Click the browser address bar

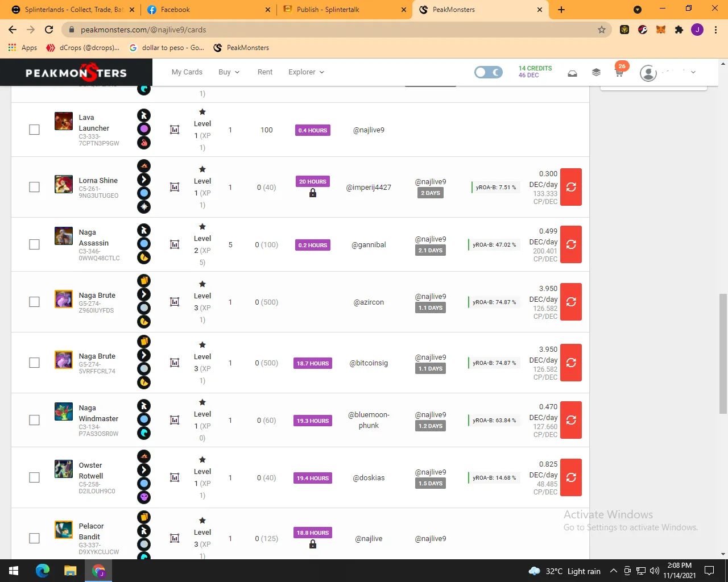[336, 30]
